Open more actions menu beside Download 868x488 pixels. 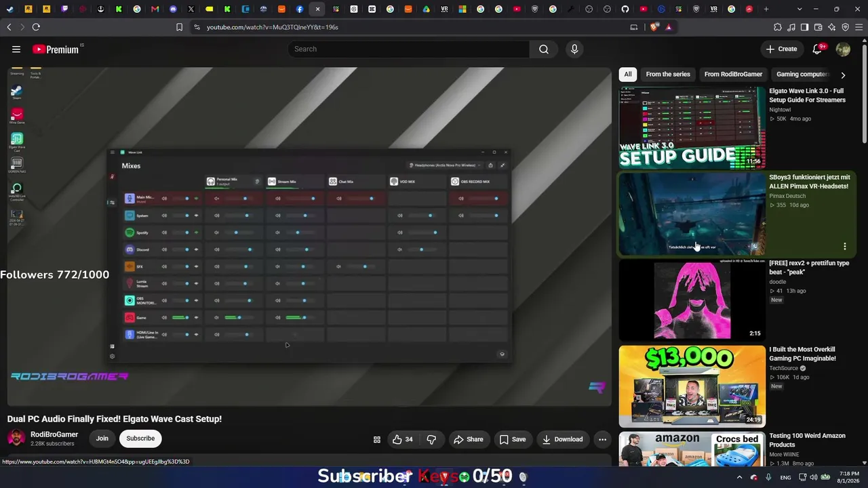tap(602, 439)
